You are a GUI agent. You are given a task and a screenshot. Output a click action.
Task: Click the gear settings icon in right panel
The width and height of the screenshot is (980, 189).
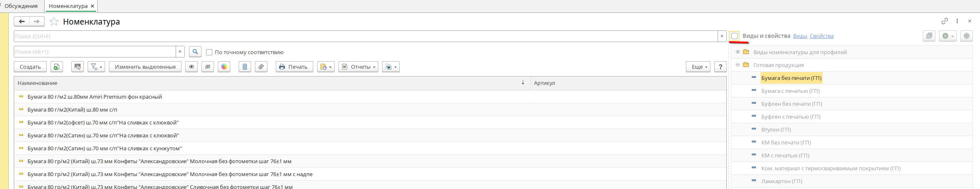966,36
